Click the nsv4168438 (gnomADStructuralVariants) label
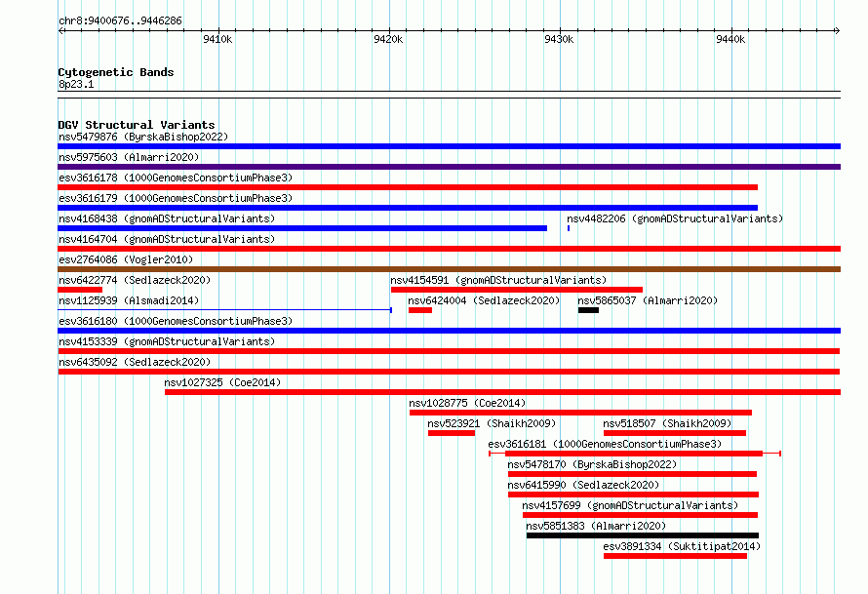Screen dimensions: 868x594 167,218
